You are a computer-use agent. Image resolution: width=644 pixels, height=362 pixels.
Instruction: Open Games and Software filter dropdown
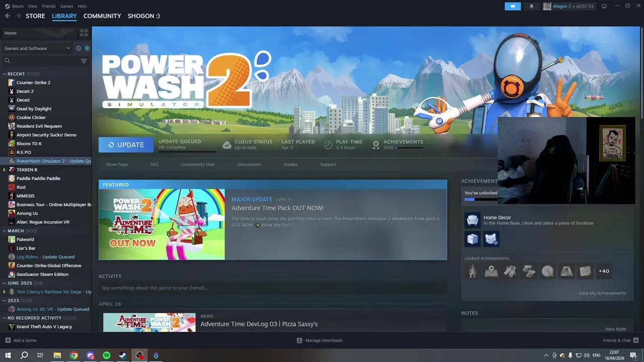(x=37, y=48)
